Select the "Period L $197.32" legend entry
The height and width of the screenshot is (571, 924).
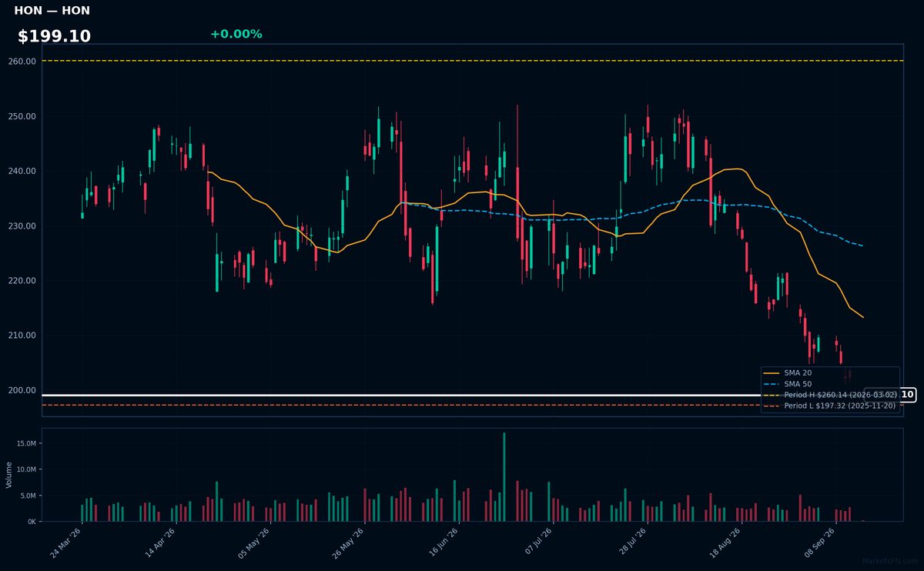coord(830,406)
